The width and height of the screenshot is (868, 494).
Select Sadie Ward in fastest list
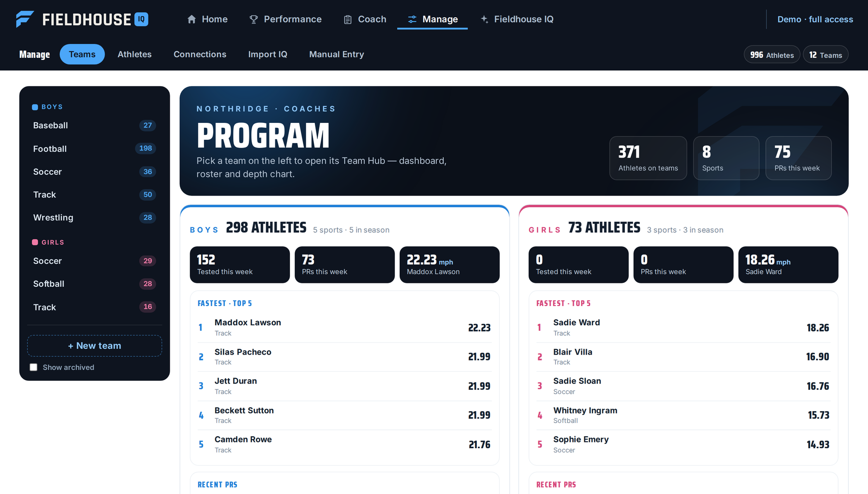tap(683, 328)
